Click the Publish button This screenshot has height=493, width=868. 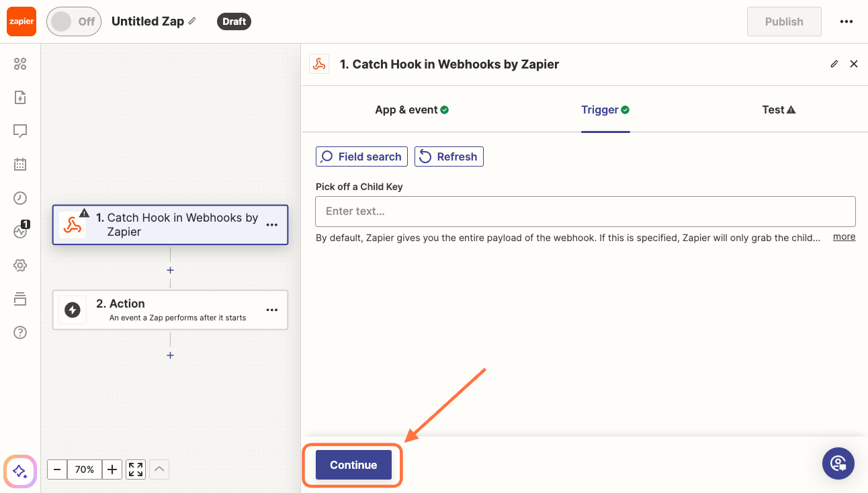point(784,21)
